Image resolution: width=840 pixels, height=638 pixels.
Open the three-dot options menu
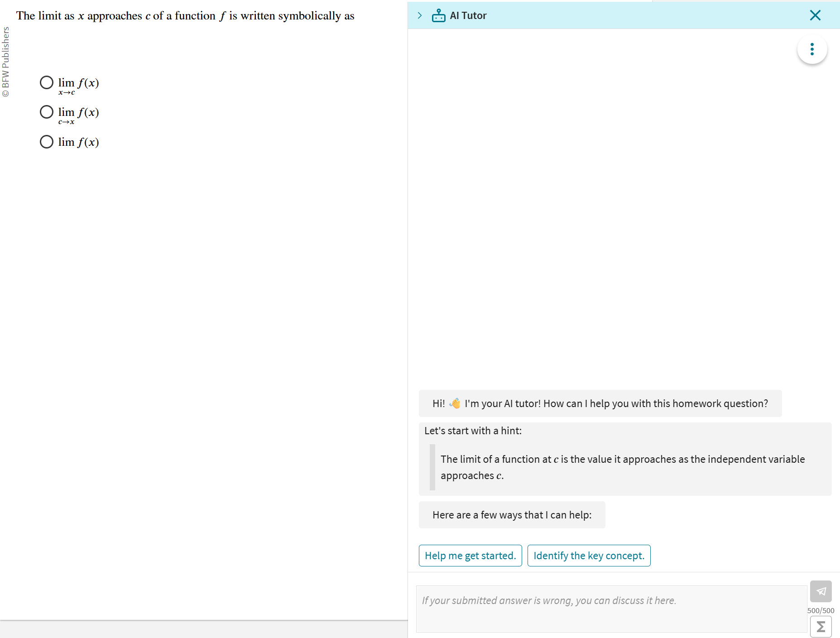[x=812, y=49]
